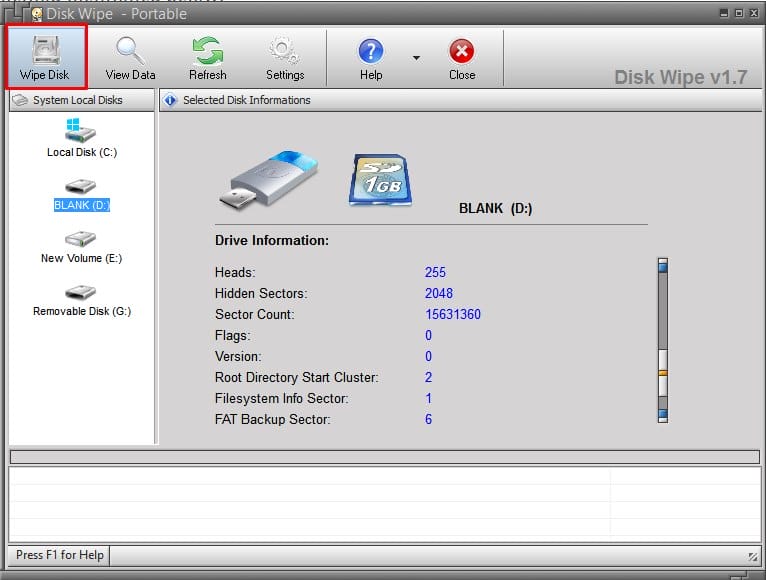The width and height of the screenshot is (766, 580).
Task: Select Removable Disk (G:) drive icon
Action: click(81, 292)
